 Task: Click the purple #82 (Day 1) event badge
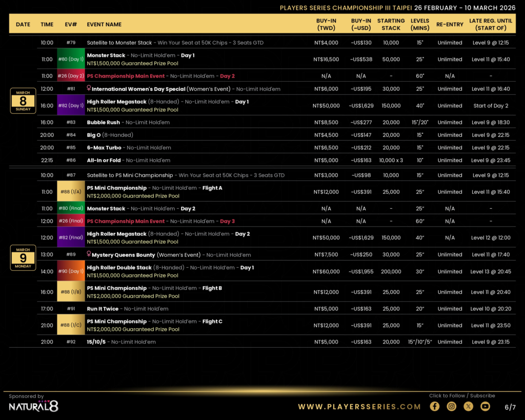70,106
